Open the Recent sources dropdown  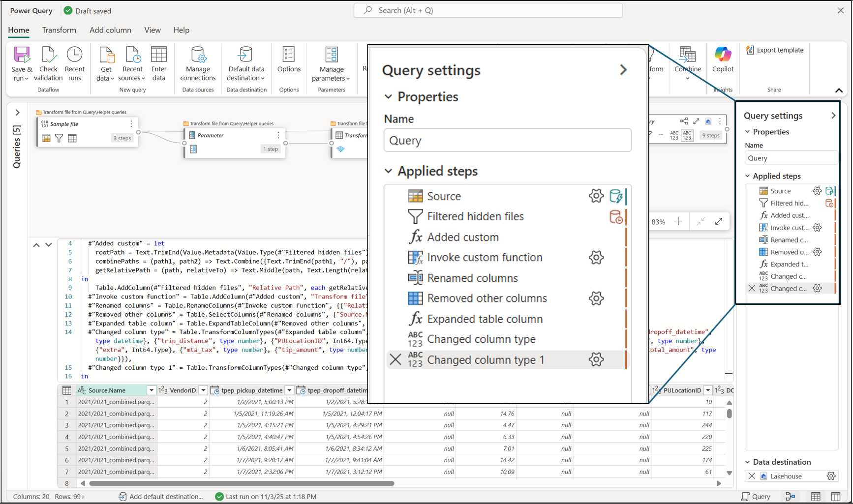143,79
